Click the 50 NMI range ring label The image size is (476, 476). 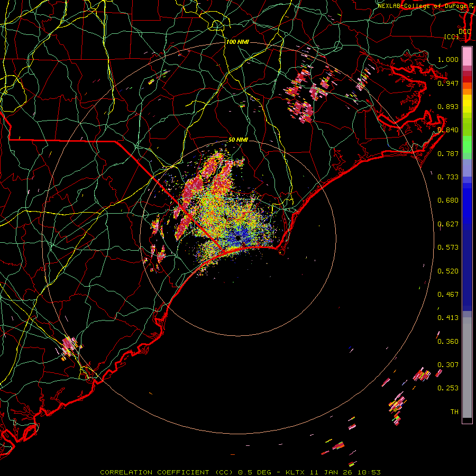(x=238, y=140)
